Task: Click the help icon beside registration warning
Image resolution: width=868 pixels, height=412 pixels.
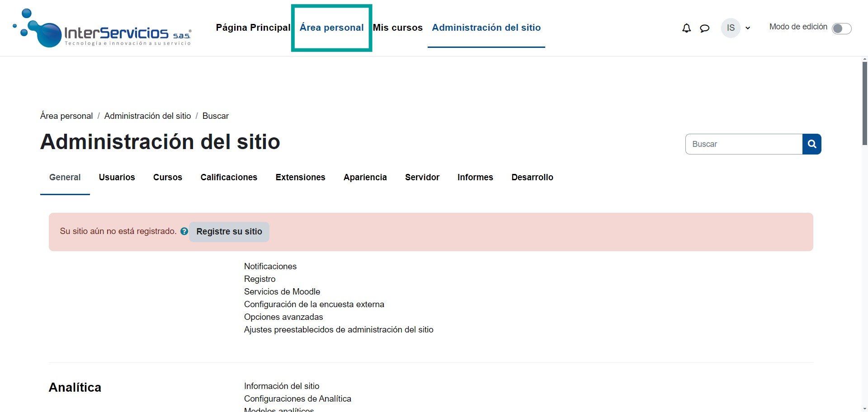Action: tap(184, 231)
